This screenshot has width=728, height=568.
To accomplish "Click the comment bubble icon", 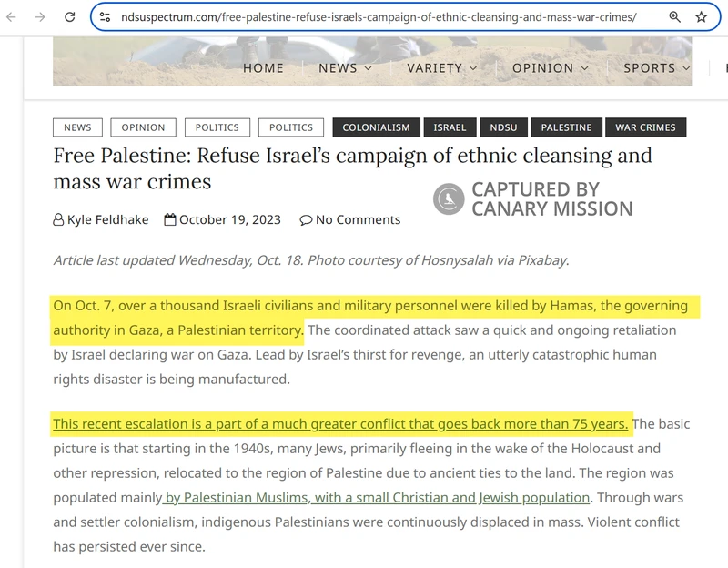I will [x=306, y=219].
